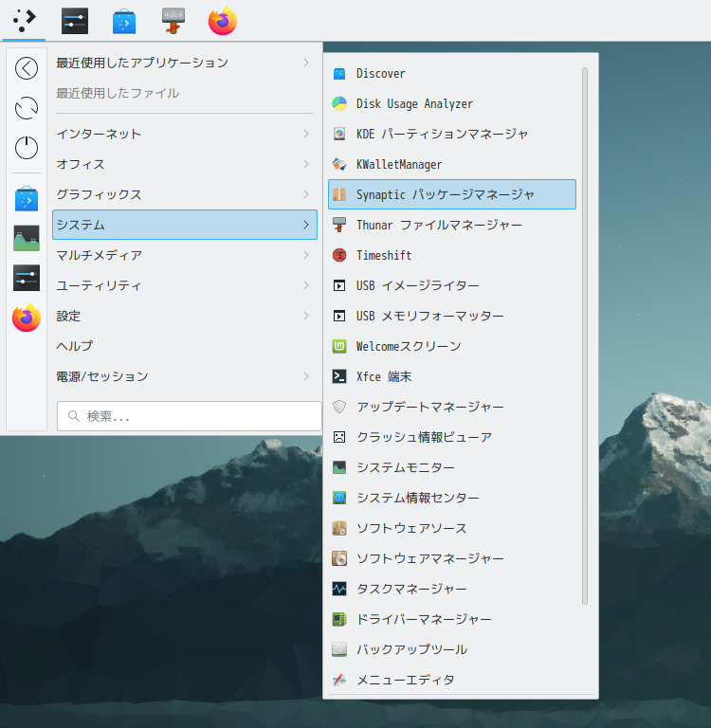Click the ドライバーマネージャー chip icon
This screenshot has height=728, width=711.
point(339,619)
